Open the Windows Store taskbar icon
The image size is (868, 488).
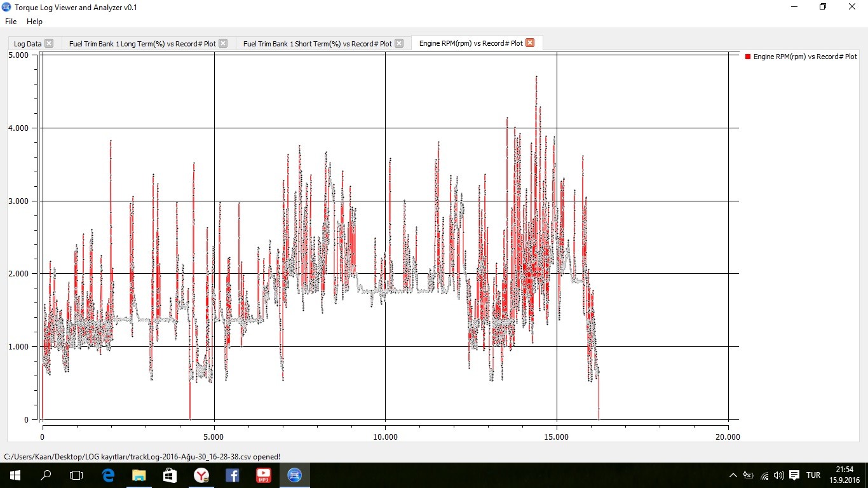170,475
